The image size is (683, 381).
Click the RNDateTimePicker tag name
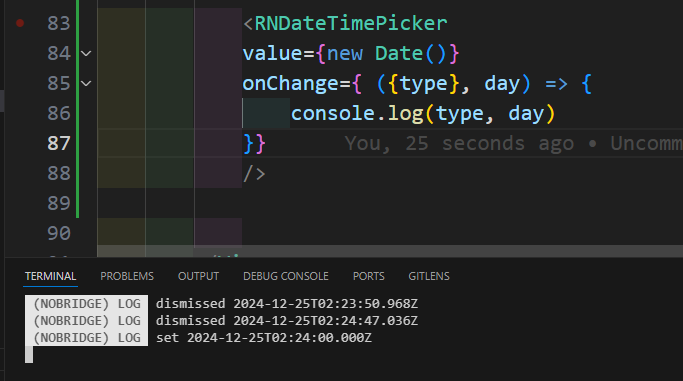[x=351, y=23]
